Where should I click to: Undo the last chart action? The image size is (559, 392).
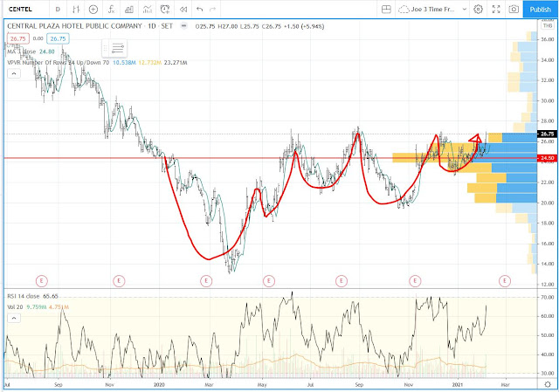point(200,10)
